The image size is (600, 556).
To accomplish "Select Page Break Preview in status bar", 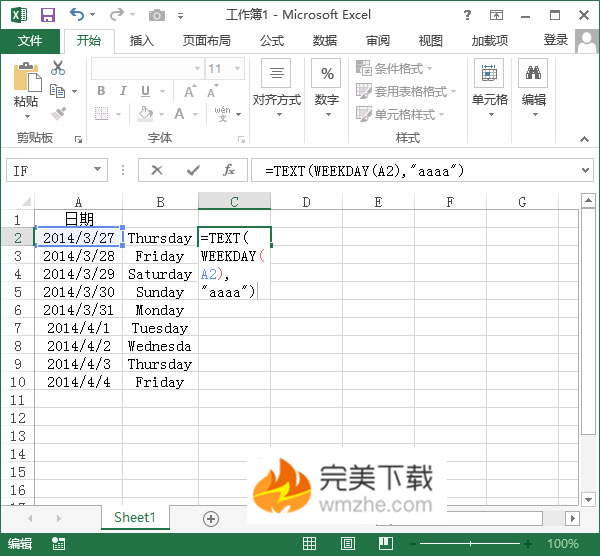I will point(386,543).
